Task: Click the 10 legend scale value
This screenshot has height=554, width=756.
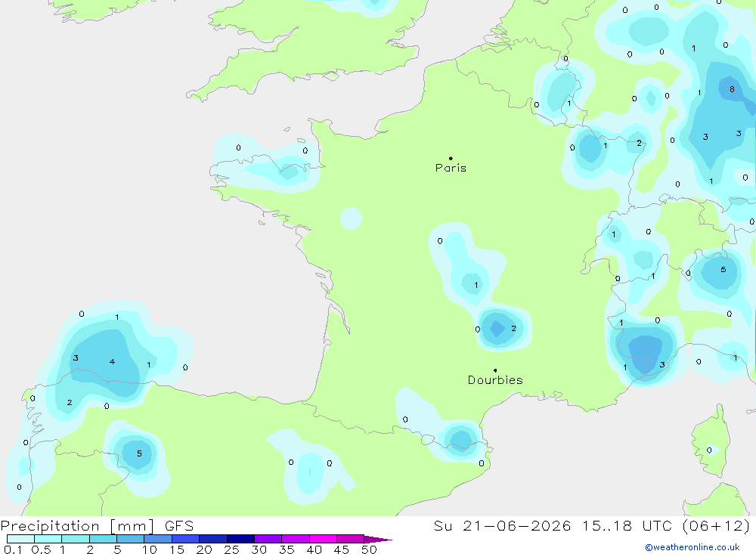Action: 150,549
